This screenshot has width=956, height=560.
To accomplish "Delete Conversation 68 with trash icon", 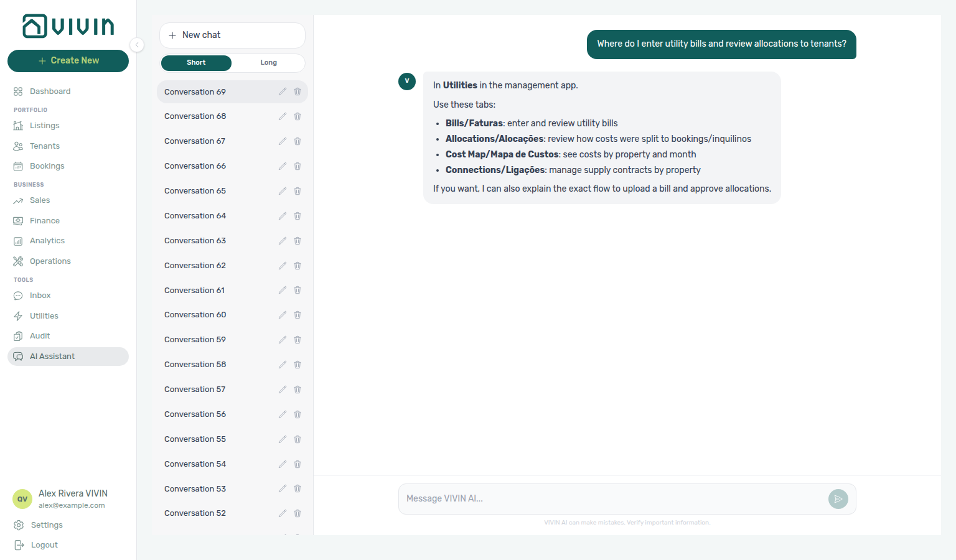I will pos(298,116).
